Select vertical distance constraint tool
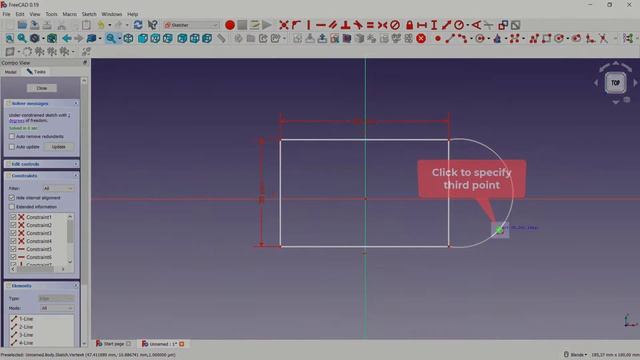This screenshot has height=360, width=640. coord(434,25)
